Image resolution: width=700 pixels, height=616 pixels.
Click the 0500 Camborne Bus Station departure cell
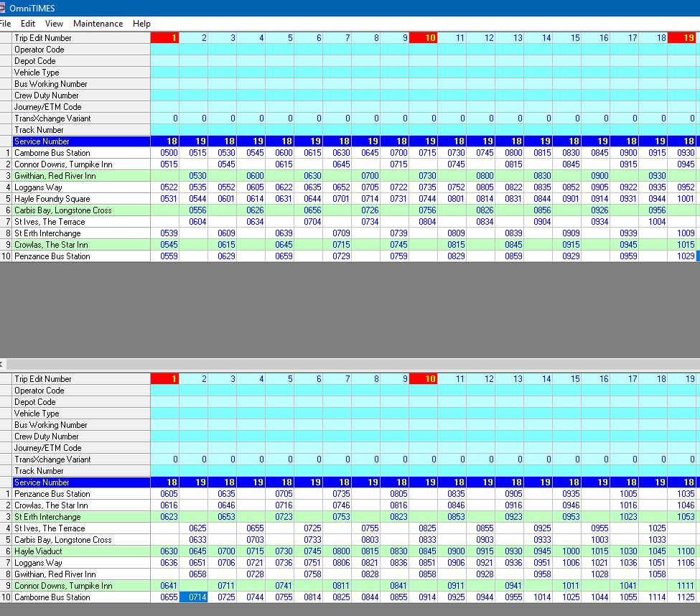[165, 153]
